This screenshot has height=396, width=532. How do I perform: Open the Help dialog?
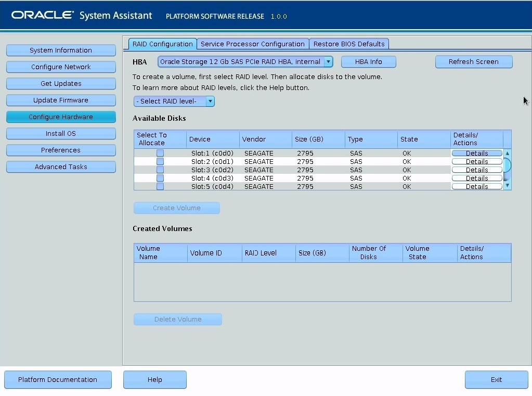[x=154, y=379]
